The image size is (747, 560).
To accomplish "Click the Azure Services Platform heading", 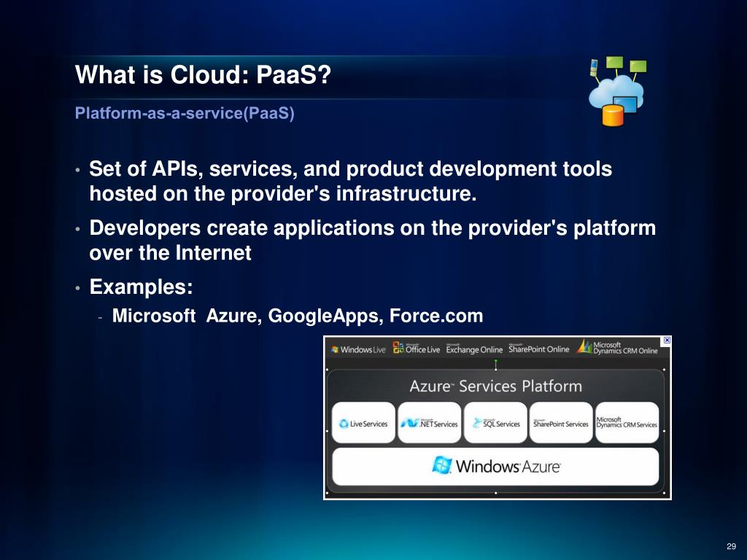I will 495,386.
